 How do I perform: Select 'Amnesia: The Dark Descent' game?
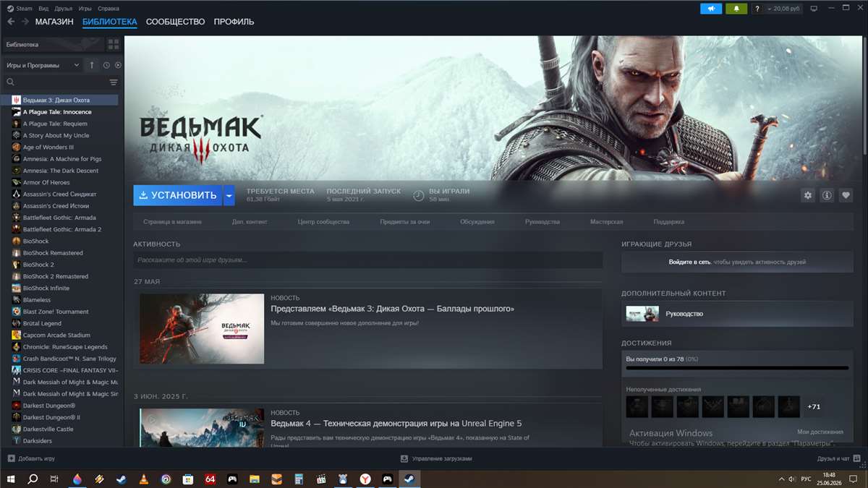pos(61,171)
